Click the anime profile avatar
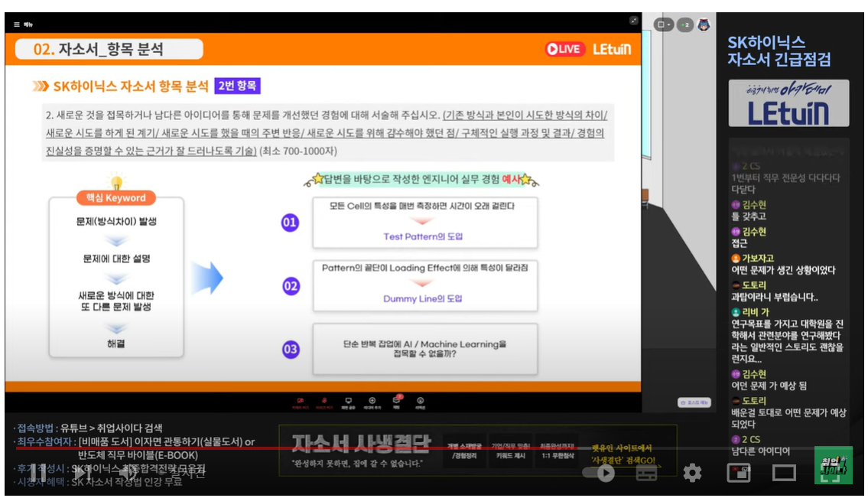The width and height of the screenshot is (868, 498). point(704,25)
